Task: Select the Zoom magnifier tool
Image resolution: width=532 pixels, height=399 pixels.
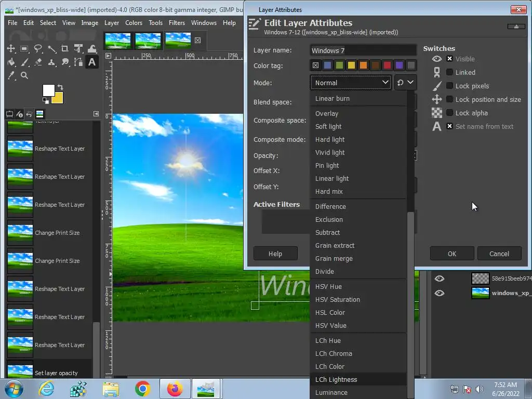Action: click(x=24, y=75)
